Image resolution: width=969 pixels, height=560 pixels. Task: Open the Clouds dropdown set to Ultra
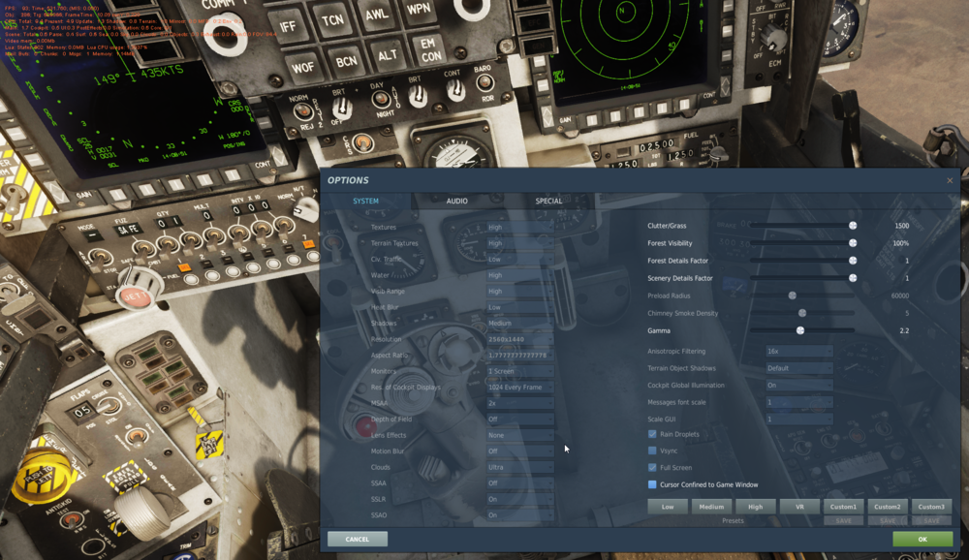(519, 467)
